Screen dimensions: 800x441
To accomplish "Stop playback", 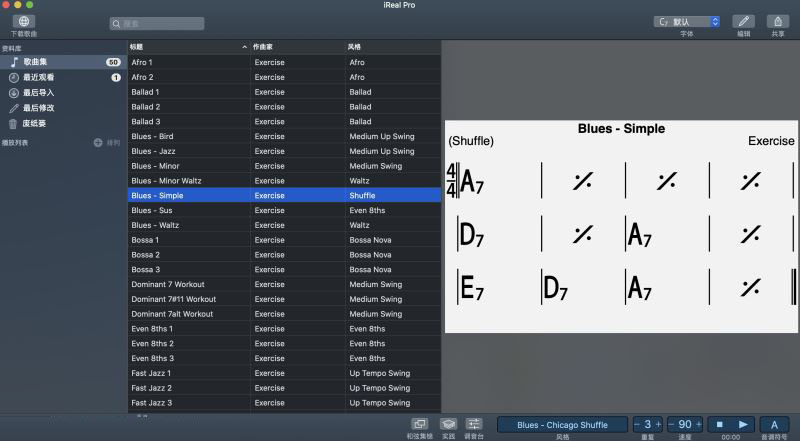I will click(719, 425).
